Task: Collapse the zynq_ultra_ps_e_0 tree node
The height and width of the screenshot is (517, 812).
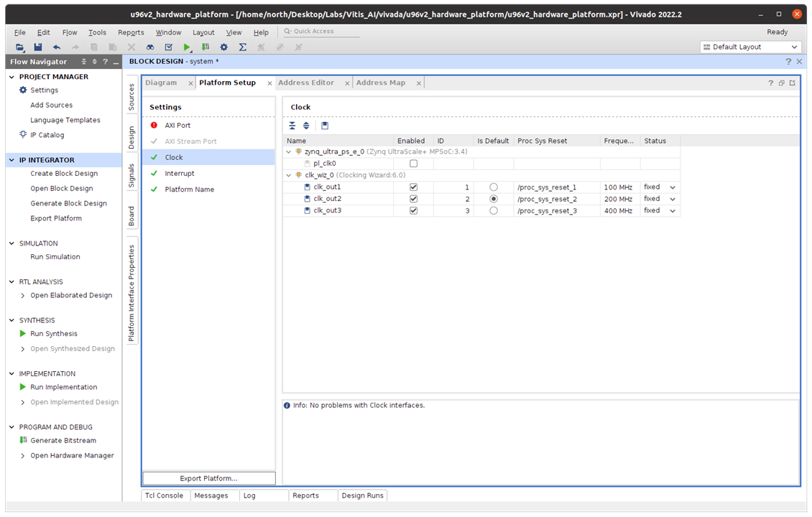Action: pyautogui.click(x=289, y=152)
